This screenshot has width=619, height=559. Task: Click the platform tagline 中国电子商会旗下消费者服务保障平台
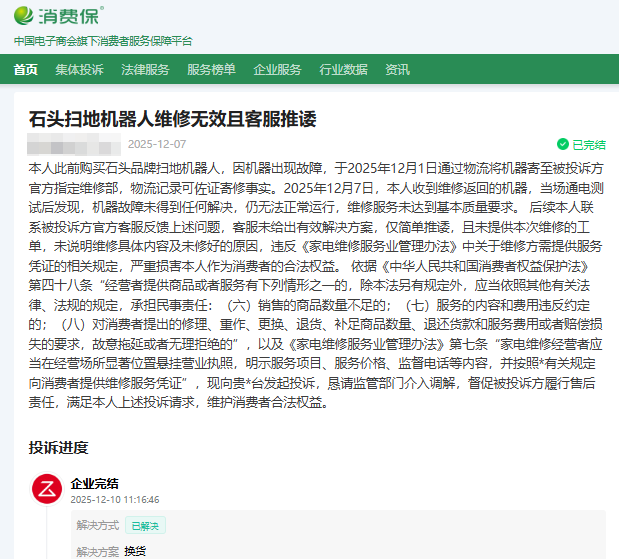point(103,41)
